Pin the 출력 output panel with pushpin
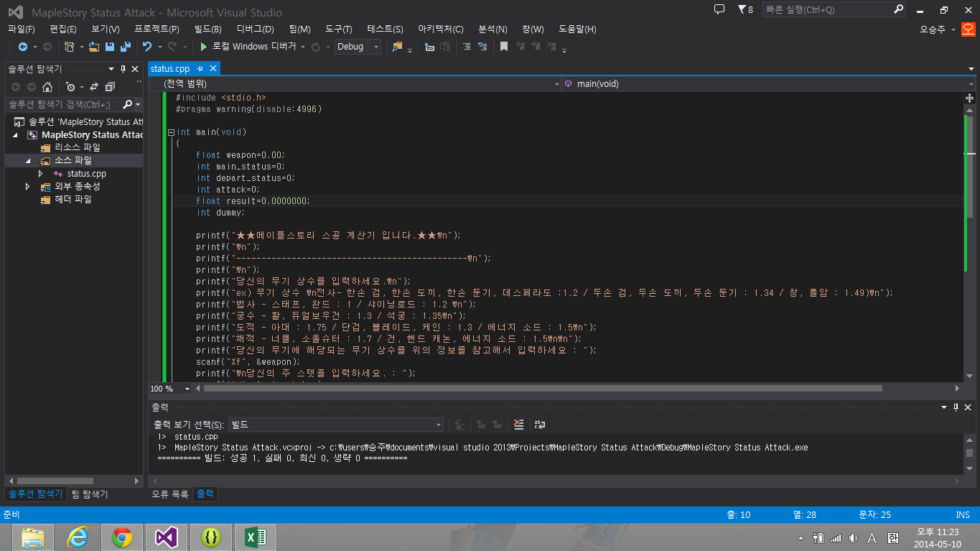The height and width of the screenshot is (551, 980). coord(956,407)
